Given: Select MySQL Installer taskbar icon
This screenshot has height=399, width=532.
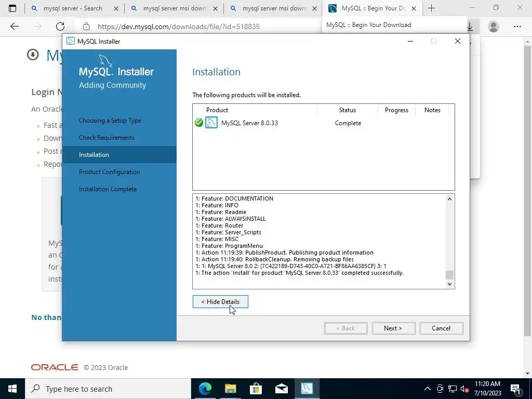Looking at the screenshot, I should tap(307, 389).
